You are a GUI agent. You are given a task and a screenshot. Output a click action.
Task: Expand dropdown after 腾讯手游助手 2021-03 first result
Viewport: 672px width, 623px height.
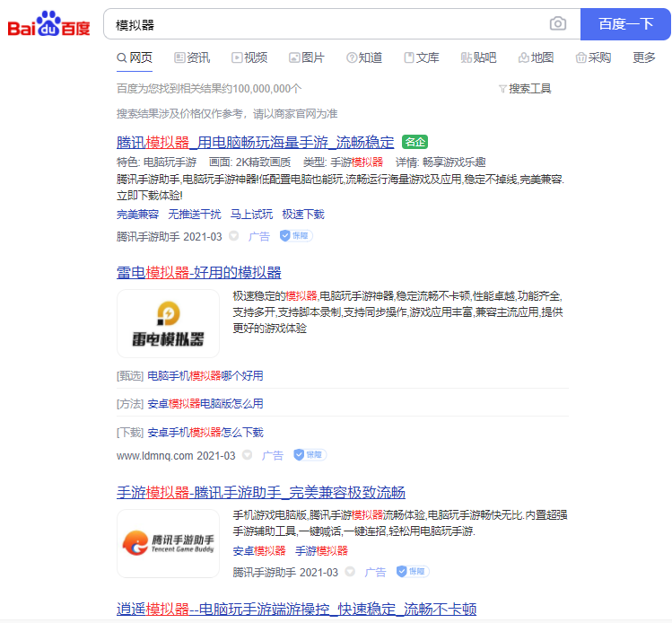(233, 236)
